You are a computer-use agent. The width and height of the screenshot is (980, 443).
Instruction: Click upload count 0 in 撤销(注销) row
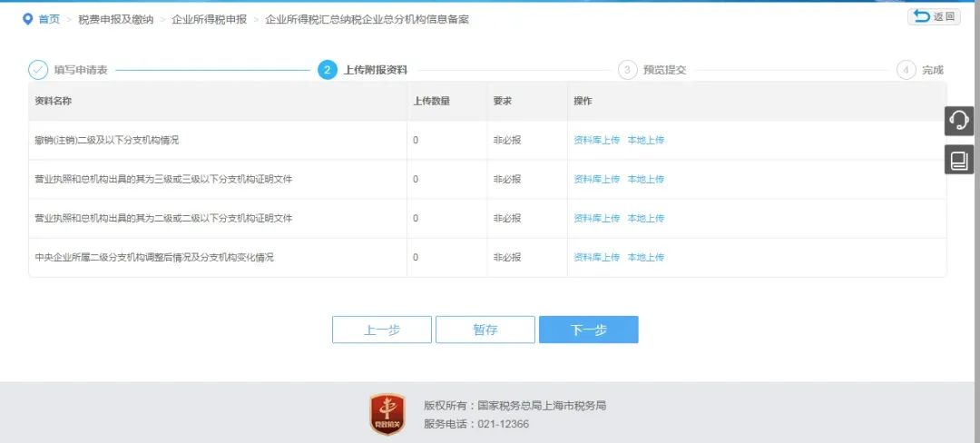point(416,140)
